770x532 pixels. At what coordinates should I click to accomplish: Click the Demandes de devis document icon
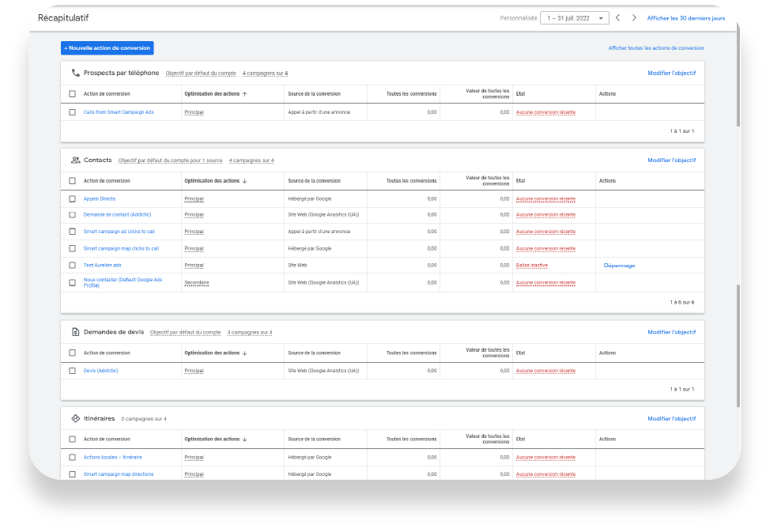[x=76, y=332]
